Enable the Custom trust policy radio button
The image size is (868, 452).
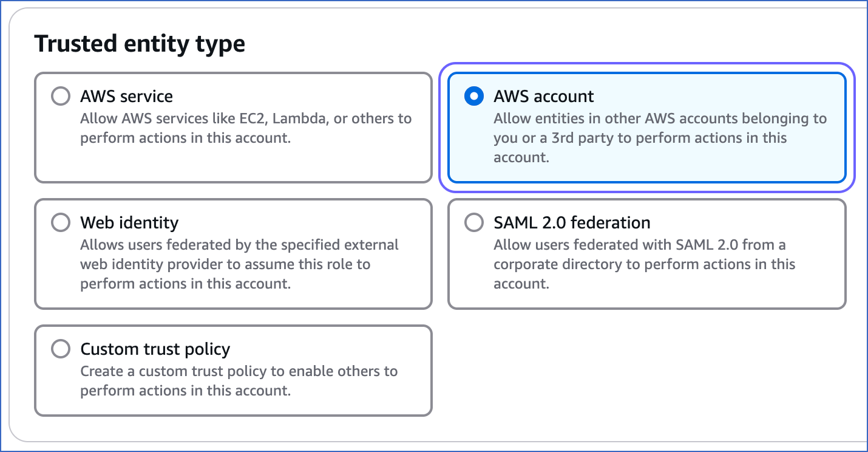pos(61,349)
